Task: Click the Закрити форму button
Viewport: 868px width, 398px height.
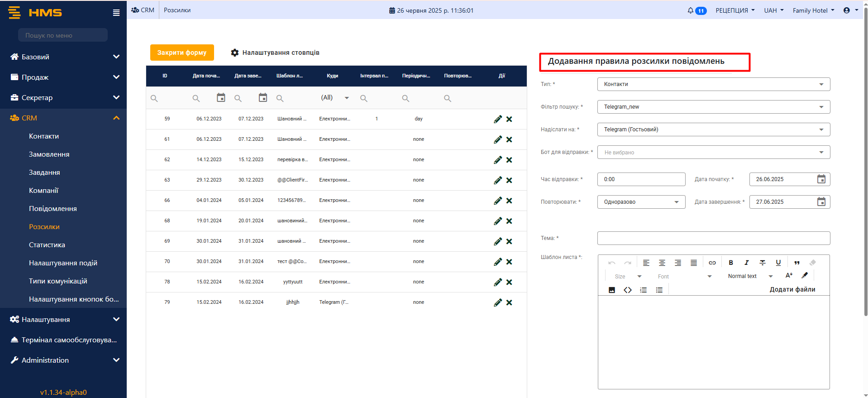Action: [x=182, y=53]
